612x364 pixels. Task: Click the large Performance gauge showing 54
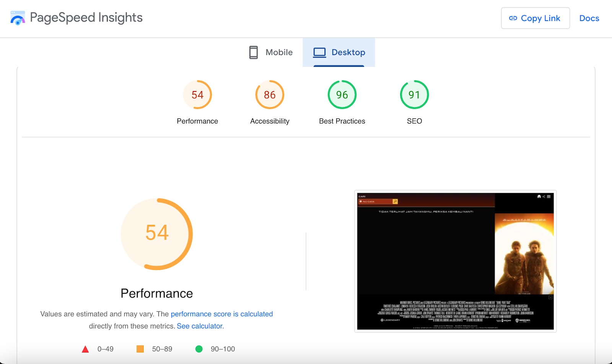(157, 234)
